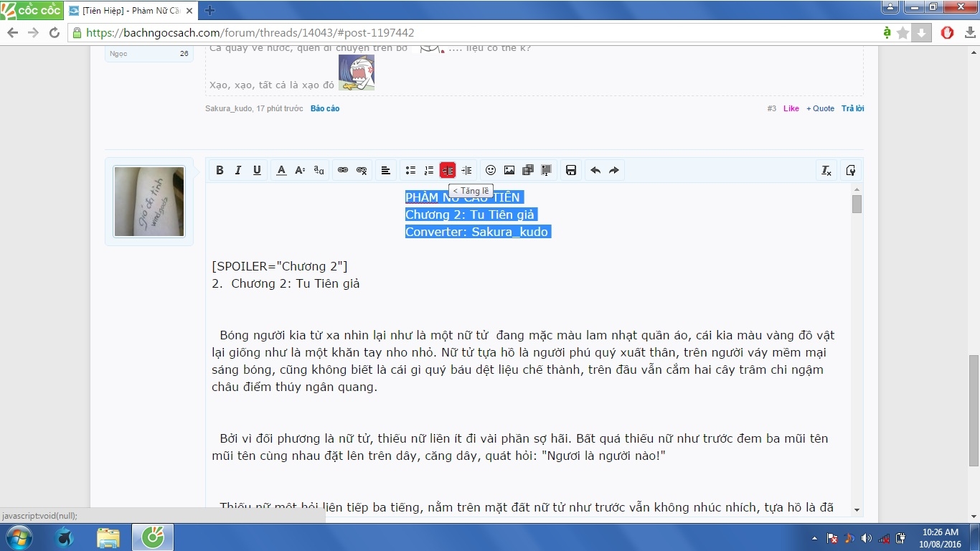Toggle bold formatting in the editor
980x551 pixels.
[x=220, y=170]
